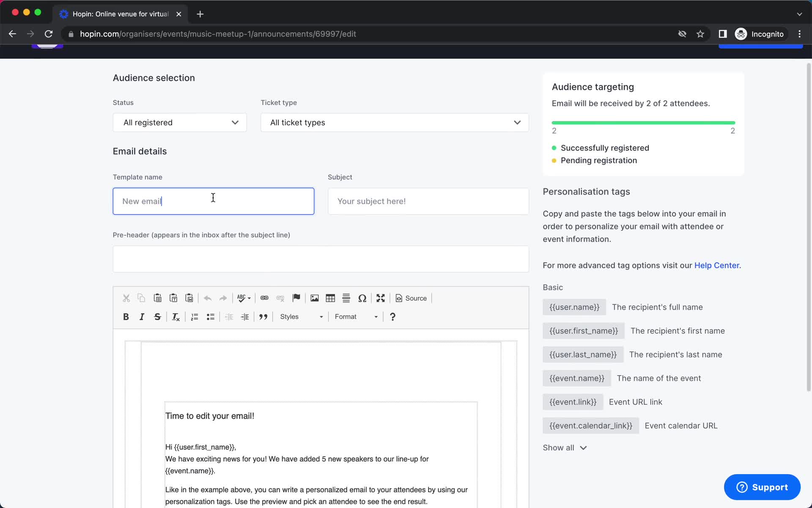
Task: Click in the Template name input field
Action: tap(214, 201)
